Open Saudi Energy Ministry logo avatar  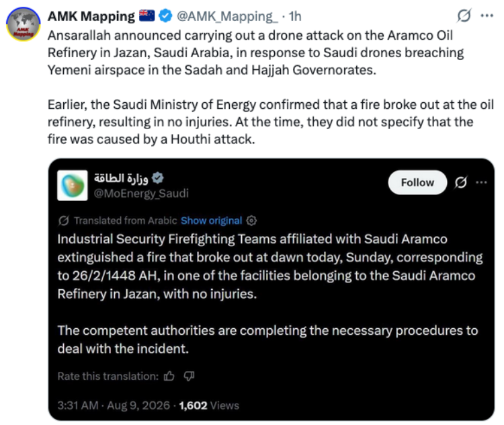click(73, 186)
